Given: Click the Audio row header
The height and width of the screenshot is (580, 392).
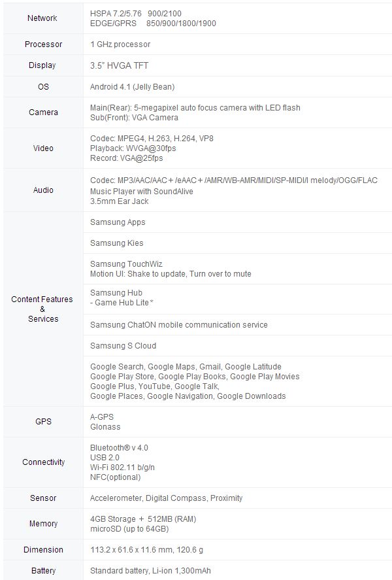Looking at the screenshot, I should click(43, 190).
